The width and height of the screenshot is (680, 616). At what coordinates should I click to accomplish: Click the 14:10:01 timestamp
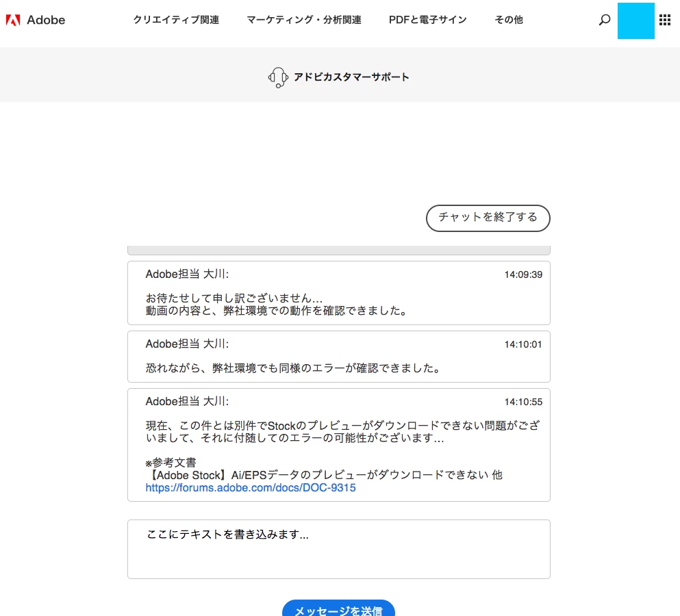pyautogui.click(x=523, y=345)
